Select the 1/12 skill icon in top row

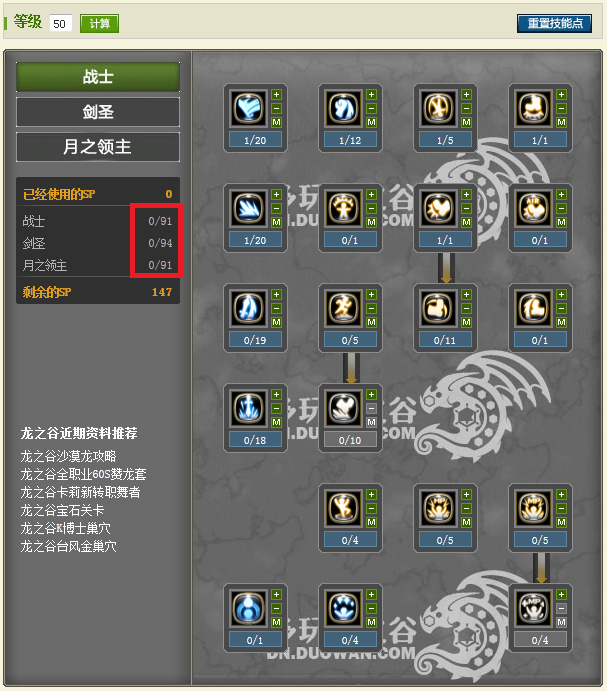[343, 107]
